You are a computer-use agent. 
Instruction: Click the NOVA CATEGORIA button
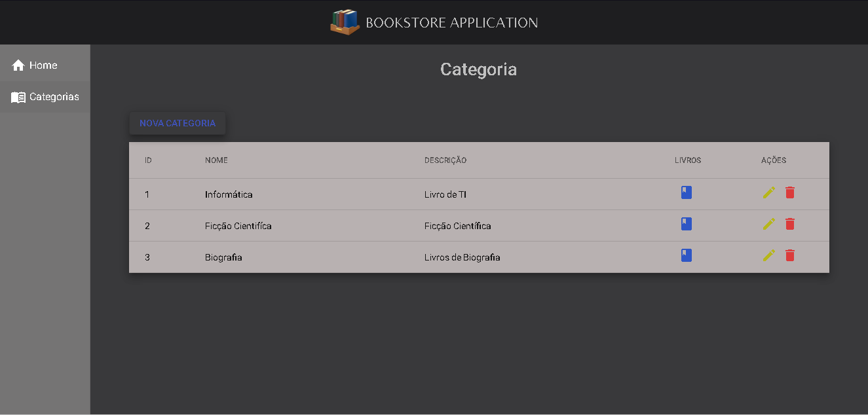pyautogui.click(x=177, y=123)
